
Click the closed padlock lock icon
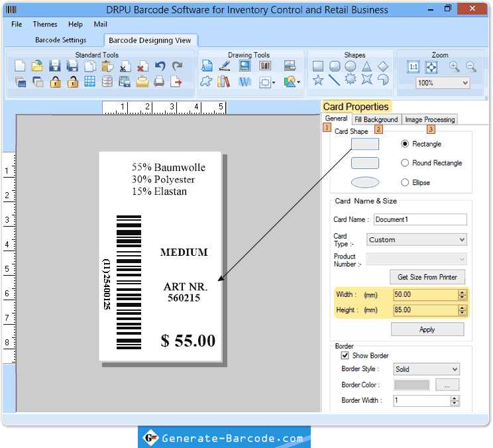[56, 82]
